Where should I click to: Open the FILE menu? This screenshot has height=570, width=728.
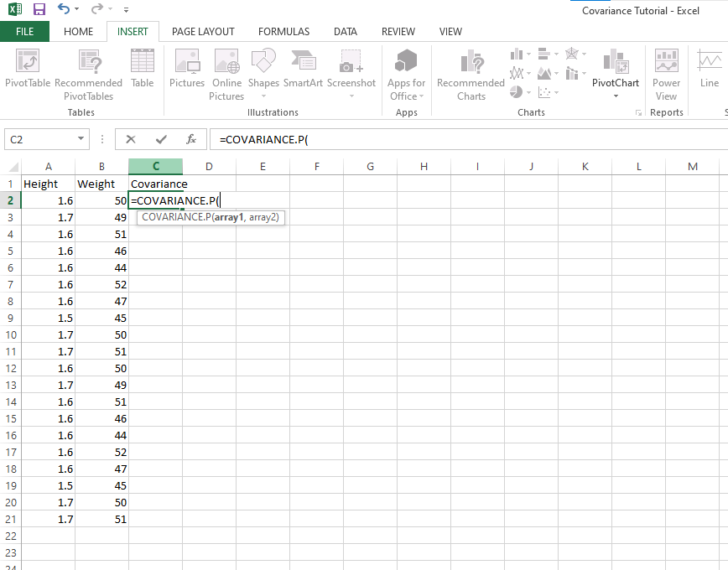[x=25, y=31]
